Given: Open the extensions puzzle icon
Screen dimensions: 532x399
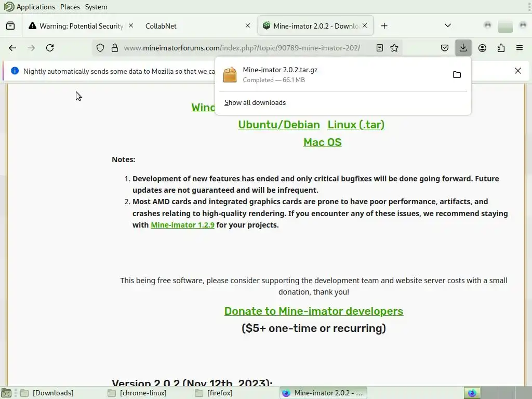Looking at the screenshot, I should [501, 48].
